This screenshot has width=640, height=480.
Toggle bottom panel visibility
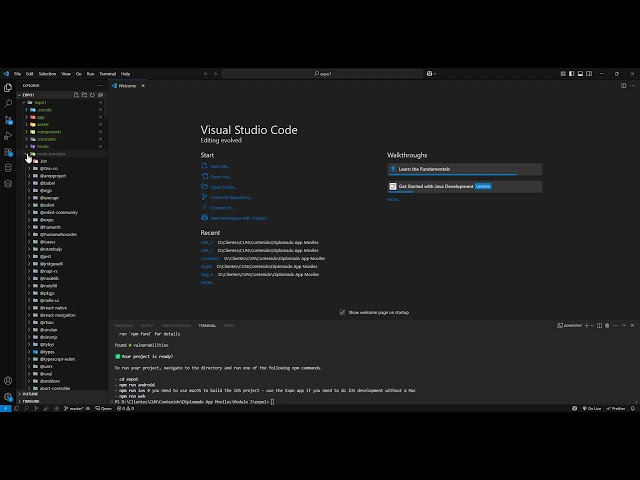coord(580,73)
